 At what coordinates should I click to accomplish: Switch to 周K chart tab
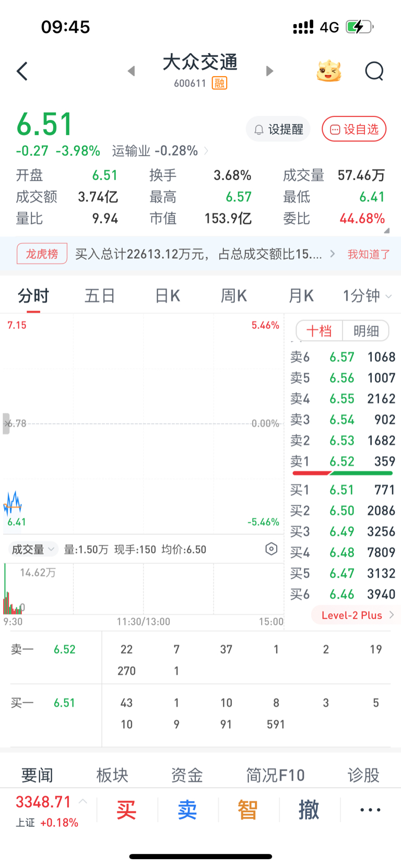[233, 296]
